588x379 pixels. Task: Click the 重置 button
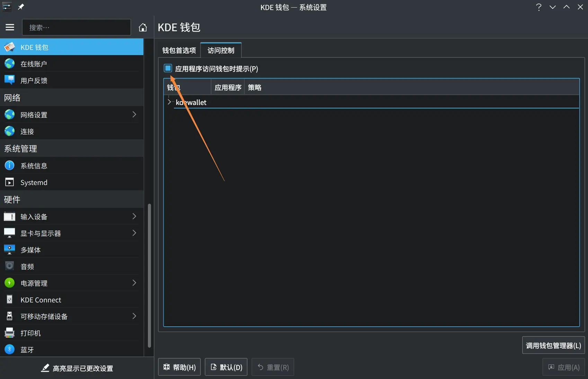pyautogui.click(x=273, y=367)
